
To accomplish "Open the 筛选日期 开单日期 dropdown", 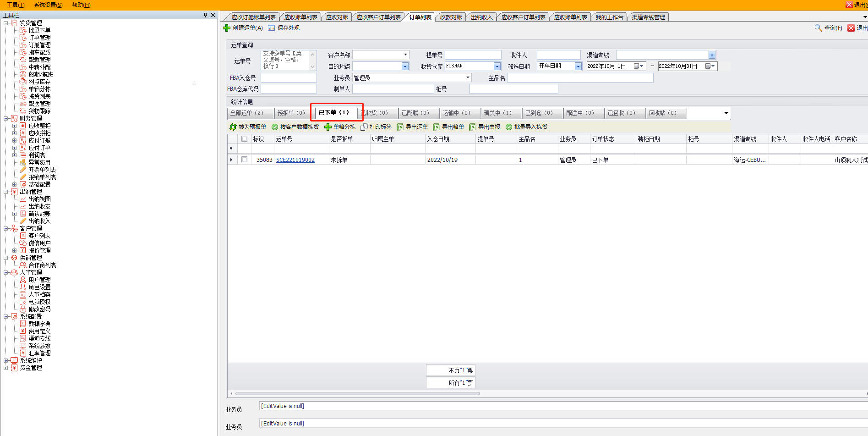I will coord(578,66).
